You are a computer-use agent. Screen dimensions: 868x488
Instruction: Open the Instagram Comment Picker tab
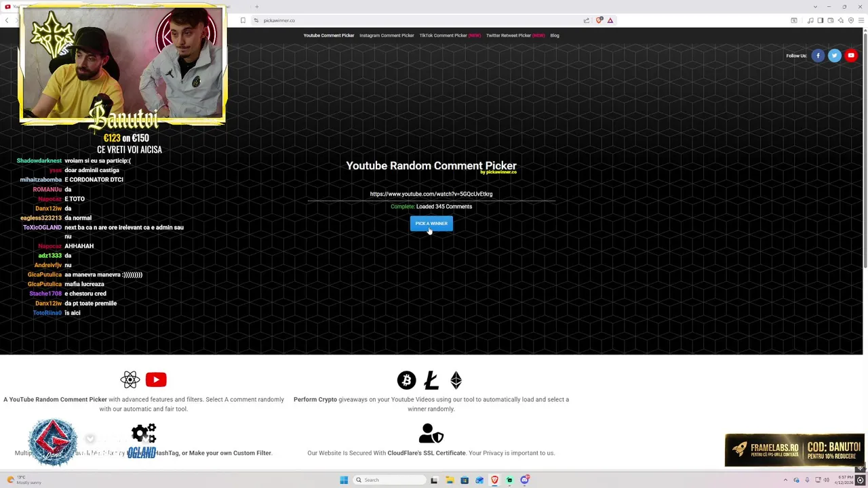[387, 35]
